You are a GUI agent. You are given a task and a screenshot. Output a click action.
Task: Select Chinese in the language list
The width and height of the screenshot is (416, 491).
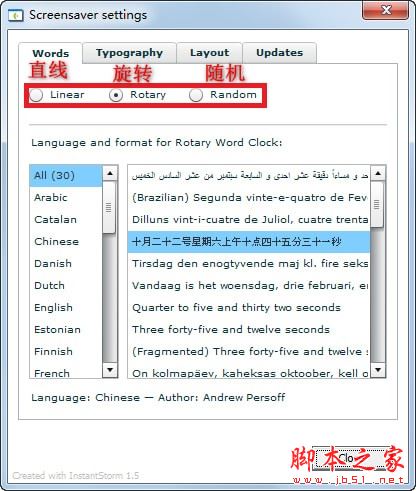pyautogui.click(x=66, y=241)
